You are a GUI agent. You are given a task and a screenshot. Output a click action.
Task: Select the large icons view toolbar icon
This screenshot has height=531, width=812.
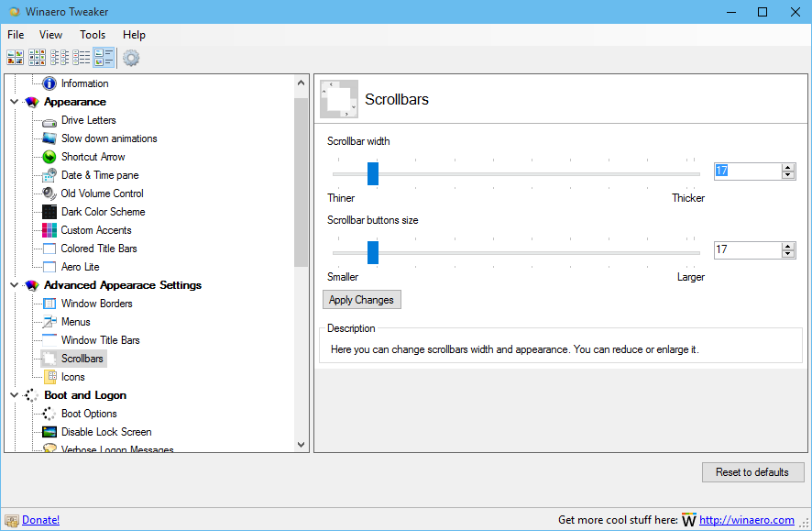15,57
